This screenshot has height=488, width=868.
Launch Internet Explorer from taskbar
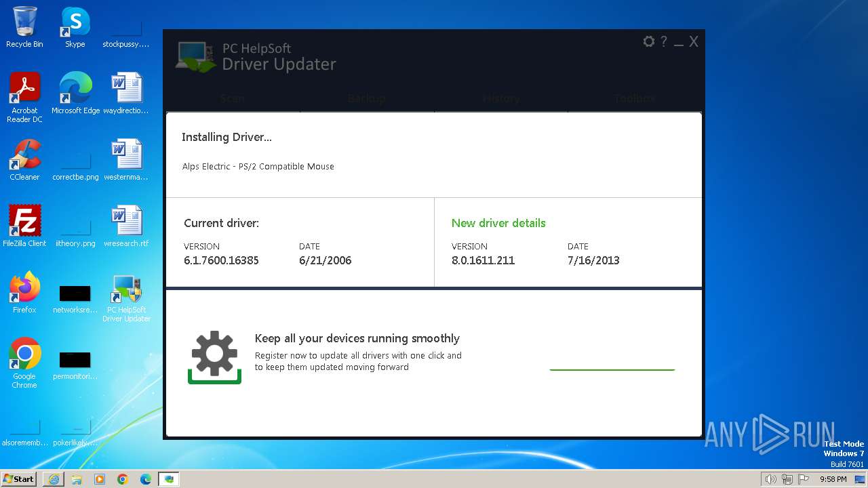[54, 479]
